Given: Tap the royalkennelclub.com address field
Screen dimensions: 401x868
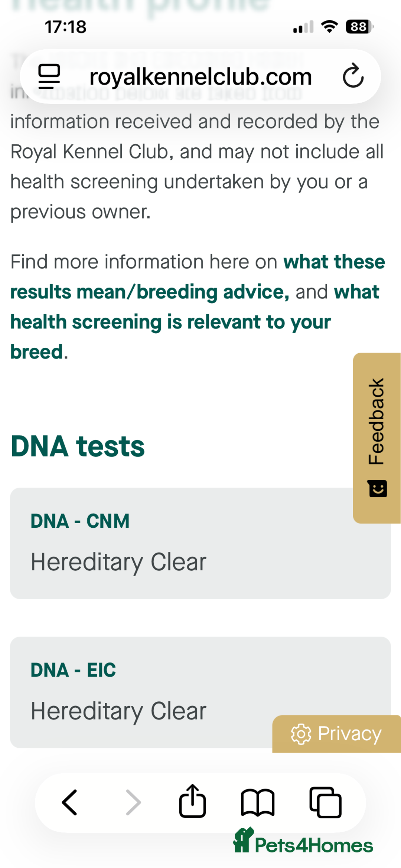Looking at the screenshot, I should 200,76.
